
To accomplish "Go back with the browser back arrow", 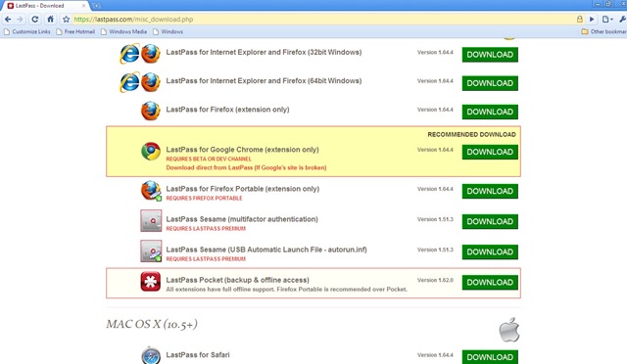I will pos(8,19).
